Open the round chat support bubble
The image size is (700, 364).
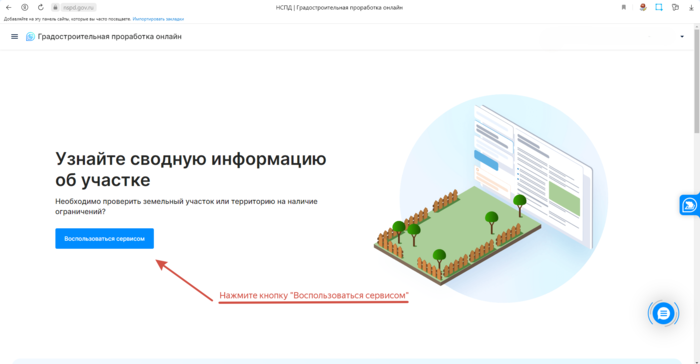[663, 314]
